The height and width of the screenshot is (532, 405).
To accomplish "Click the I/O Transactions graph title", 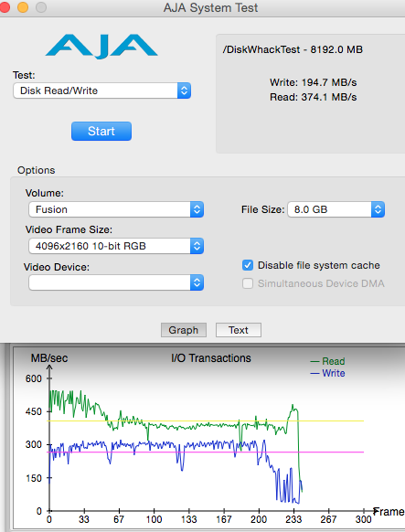I will click(x=211, y=358).
